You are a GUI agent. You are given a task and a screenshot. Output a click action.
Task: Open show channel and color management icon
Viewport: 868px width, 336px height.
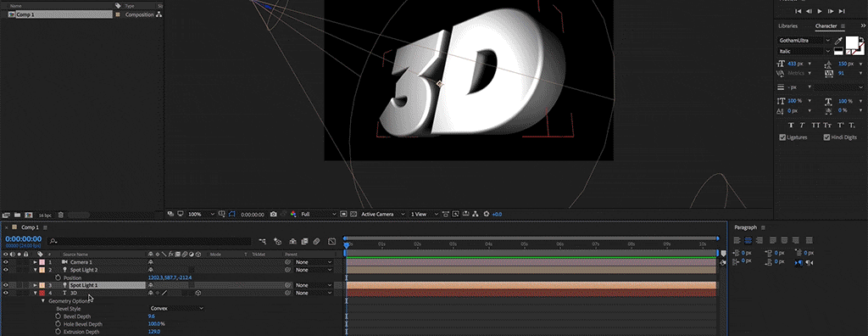point(292,214)
